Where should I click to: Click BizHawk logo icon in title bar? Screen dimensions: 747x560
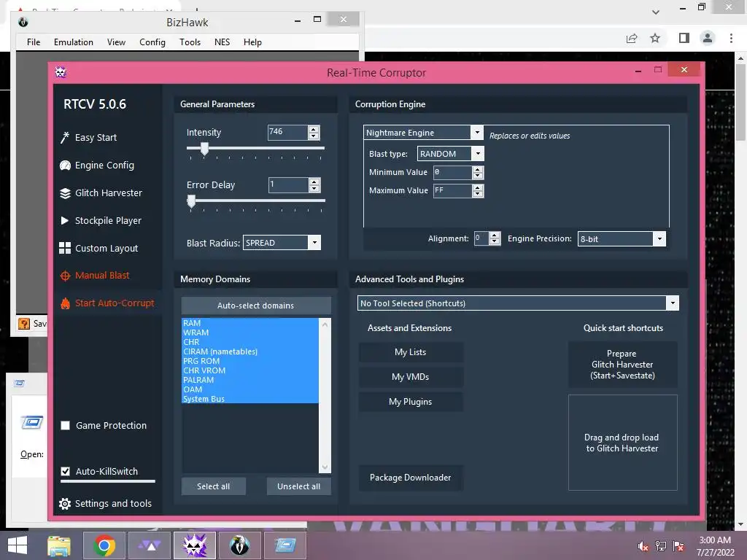[23, 22]
